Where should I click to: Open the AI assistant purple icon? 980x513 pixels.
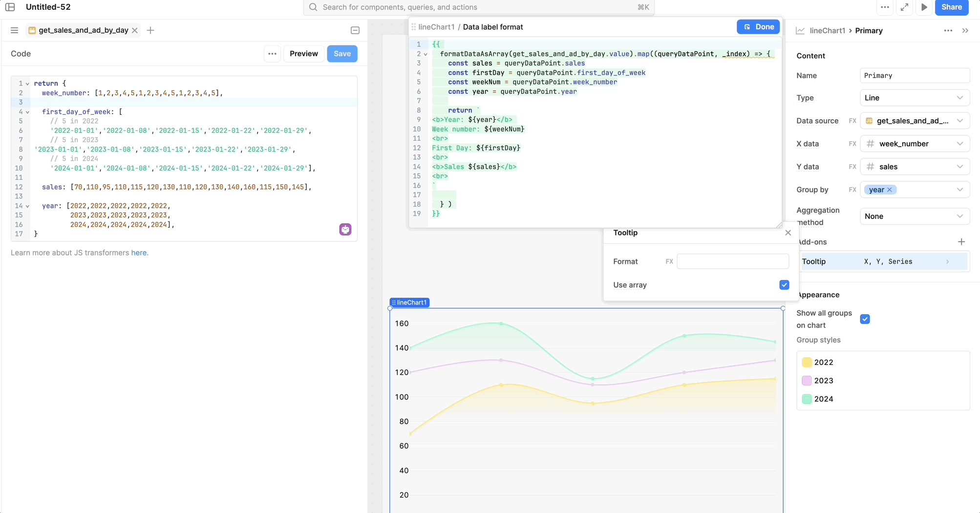coord(345,229)
